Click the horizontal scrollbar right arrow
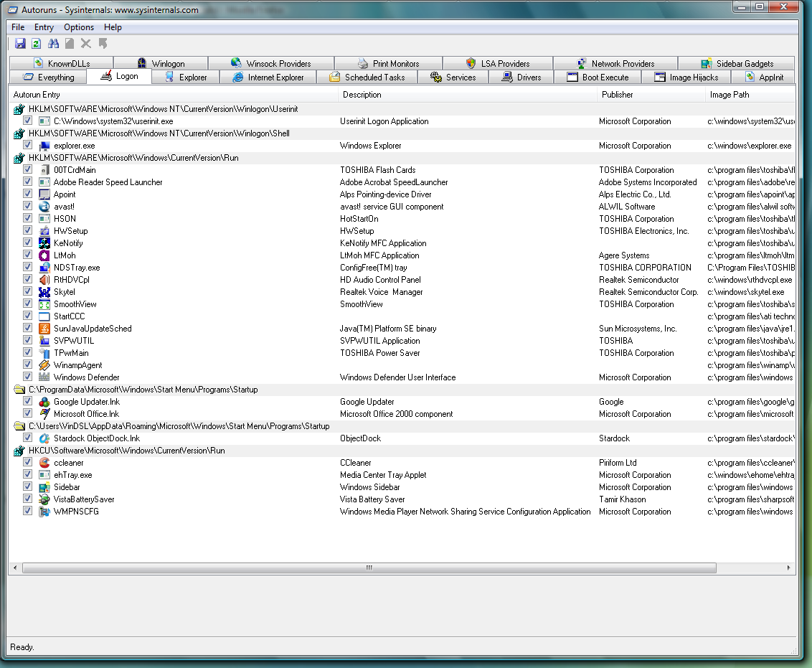Screen dimensions: 812x668 point(789,568)
